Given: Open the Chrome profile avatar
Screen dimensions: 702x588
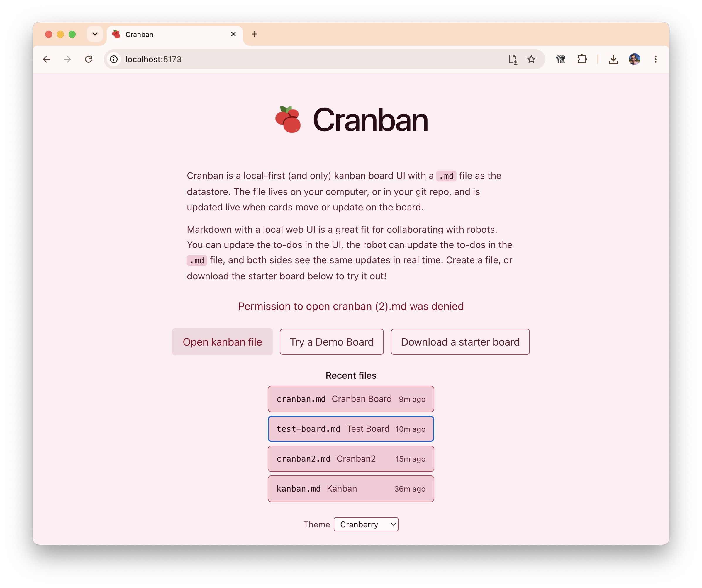Looking at the screenshot, I should [634, 59].
